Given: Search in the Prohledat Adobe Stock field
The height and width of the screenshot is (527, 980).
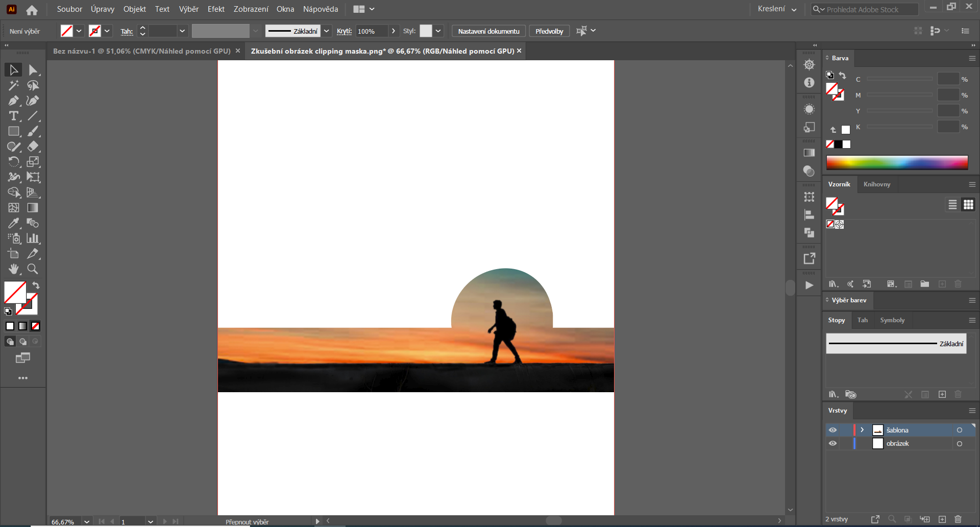Looking at the screenshot, I should [868, 9].
